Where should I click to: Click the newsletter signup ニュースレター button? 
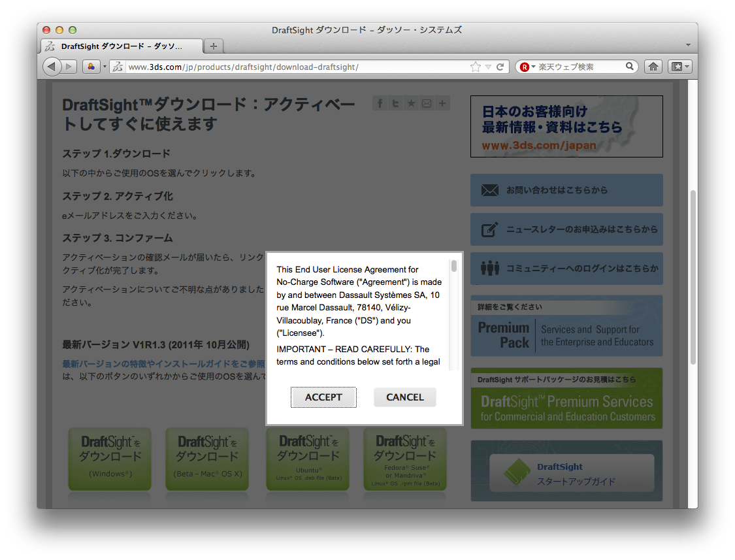click(x=566, y=229)
